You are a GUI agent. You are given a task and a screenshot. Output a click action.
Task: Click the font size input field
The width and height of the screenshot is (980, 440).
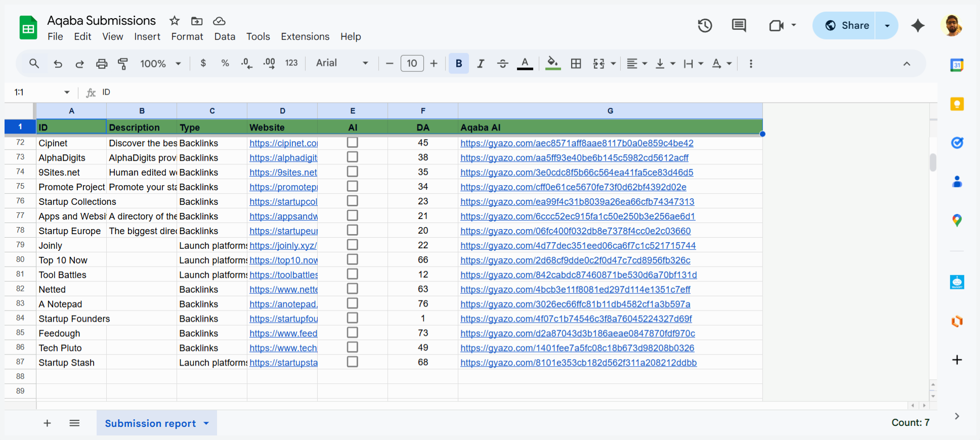[x=412, y=63]
